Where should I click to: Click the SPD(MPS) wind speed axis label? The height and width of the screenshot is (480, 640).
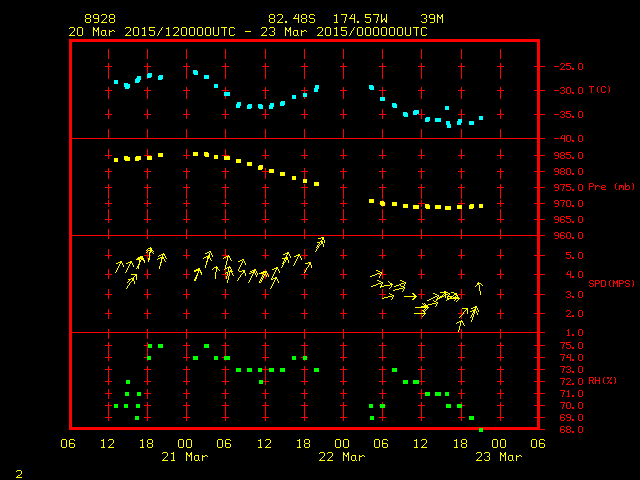(611, 283)
